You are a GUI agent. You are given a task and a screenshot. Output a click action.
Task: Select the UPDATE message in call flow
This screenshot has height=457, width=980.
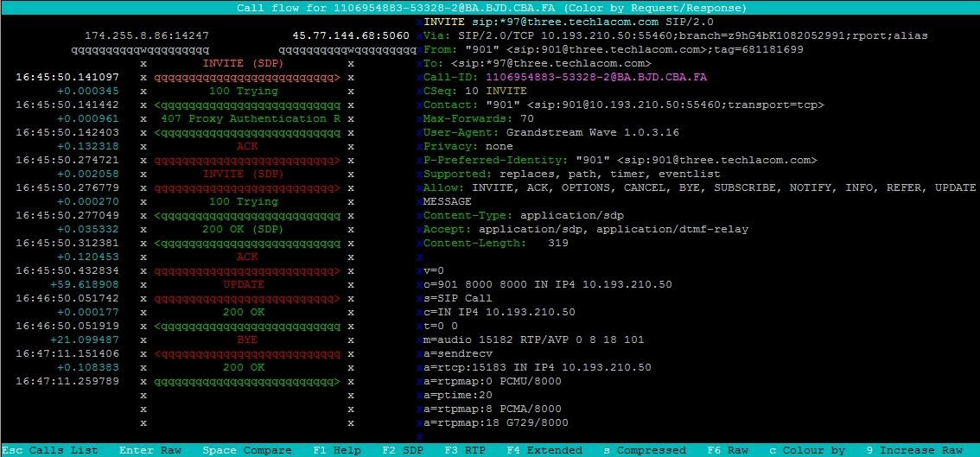(x=245, y=284)
